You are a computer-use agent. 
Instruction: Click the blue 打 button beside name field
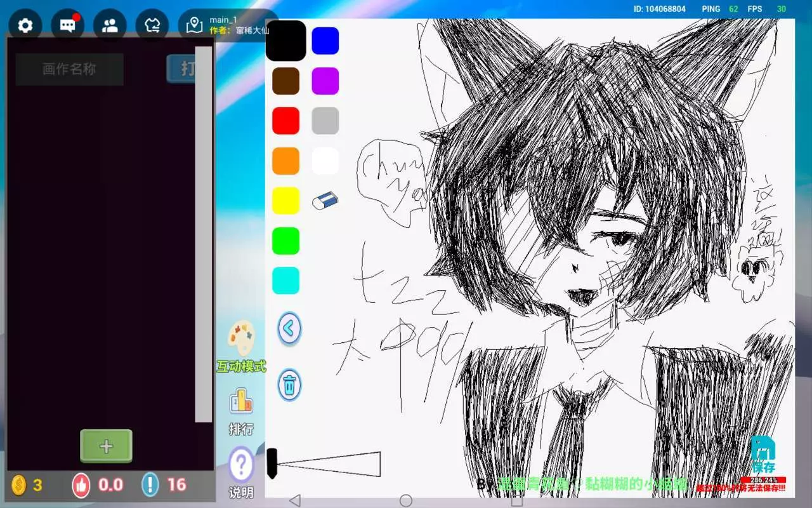[181, 69]
